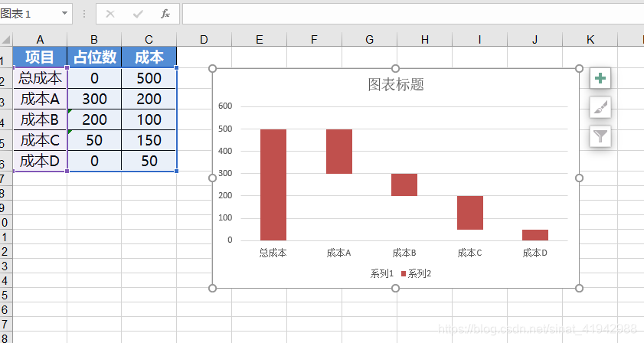This screenshot has width=644, height=343.
Task: Click the chart's top-middle resize handle
Action: point(396,69)
